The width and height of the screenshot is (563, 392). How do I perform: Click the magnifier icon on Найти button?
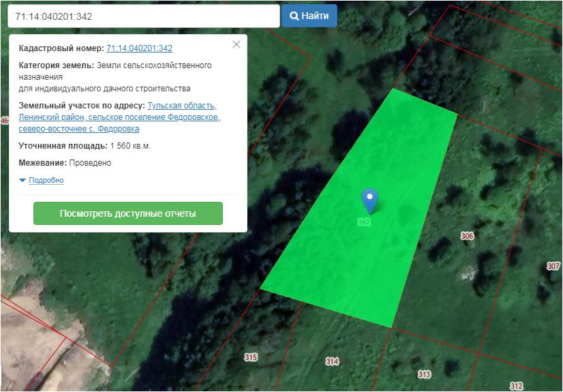point(294,16)
